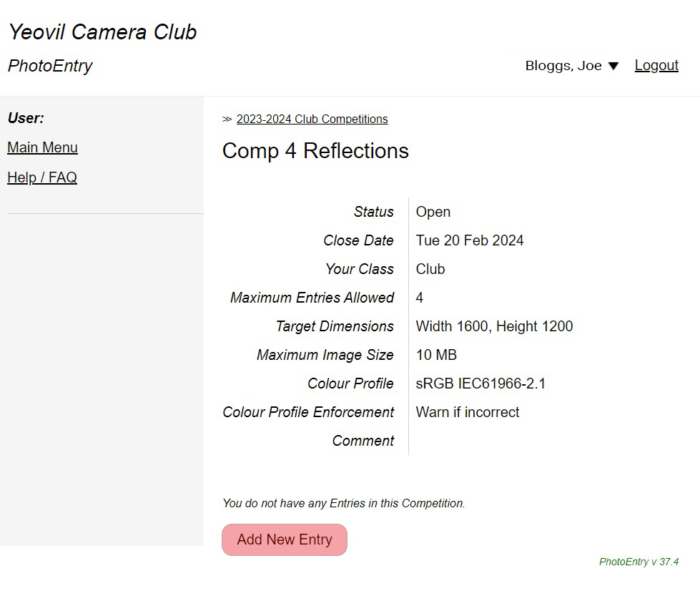This screenshot has height=596, width=700.
Task: Click the triangle arrow beside Bloggs, Joe
Action: click(x=613, y=66)
